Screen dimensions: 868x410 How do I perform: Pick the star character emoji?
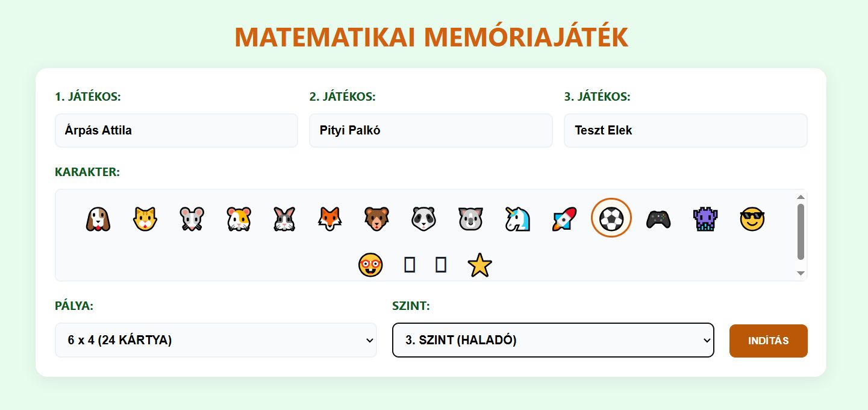479,265
